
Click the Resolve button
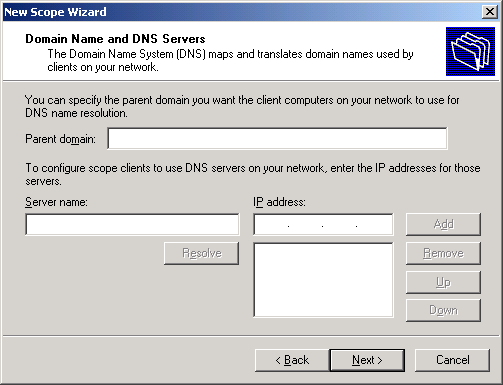pos(201,253)
